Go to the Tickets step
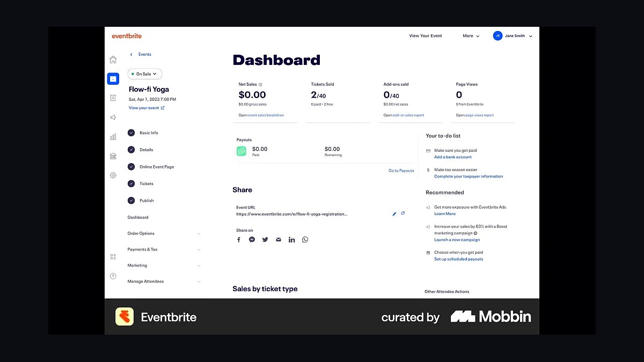 click(x=141, y=183)
